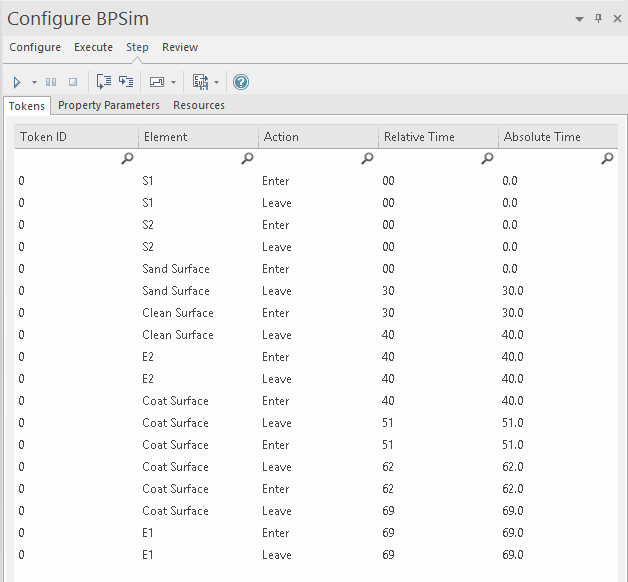Toggle the auto-hide pin for the panel
The height and width of the screenshot is (582, 628).
point(598,19)
